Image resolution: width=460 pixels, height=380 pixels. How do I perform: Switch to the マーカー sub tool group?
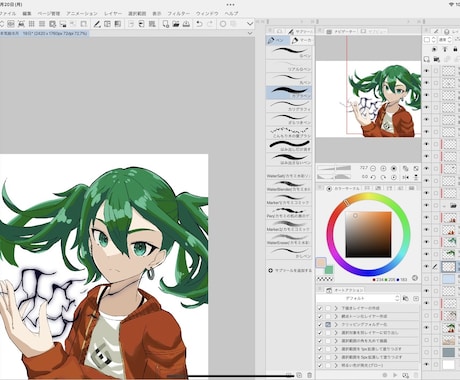coord(301,40)
